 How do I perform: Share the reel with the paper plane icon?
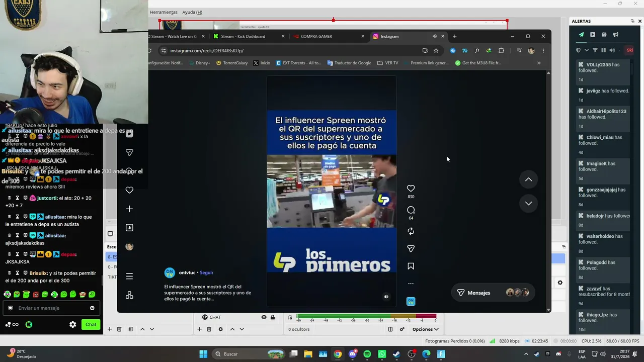[411, 248]
